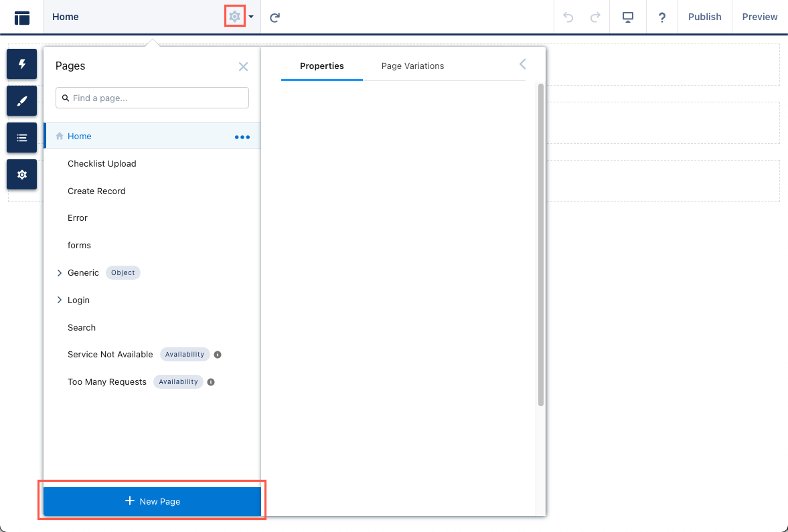Expand the Generic object pages
Screen dimensions: 788x532
point(60,273)
